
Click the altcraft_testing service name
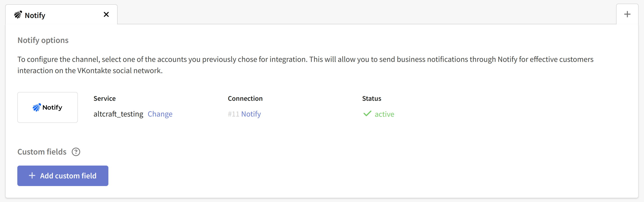[118, 114]
